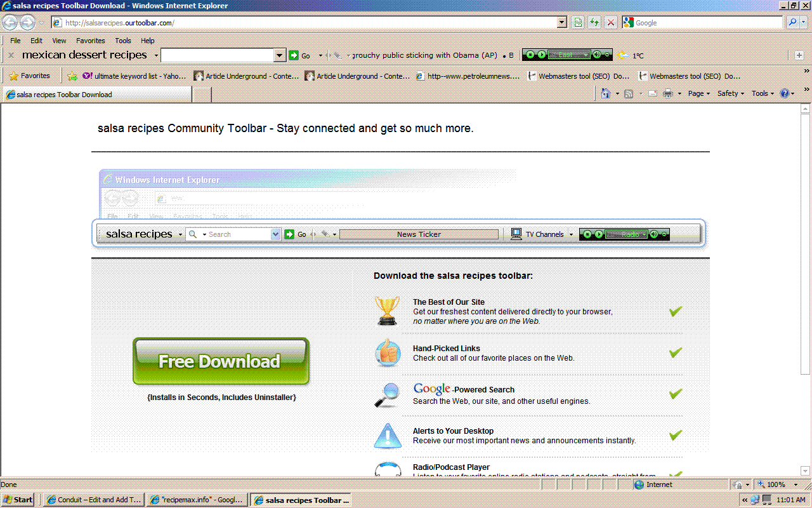Expand the Safety menu in command bar

pos(731,93)
